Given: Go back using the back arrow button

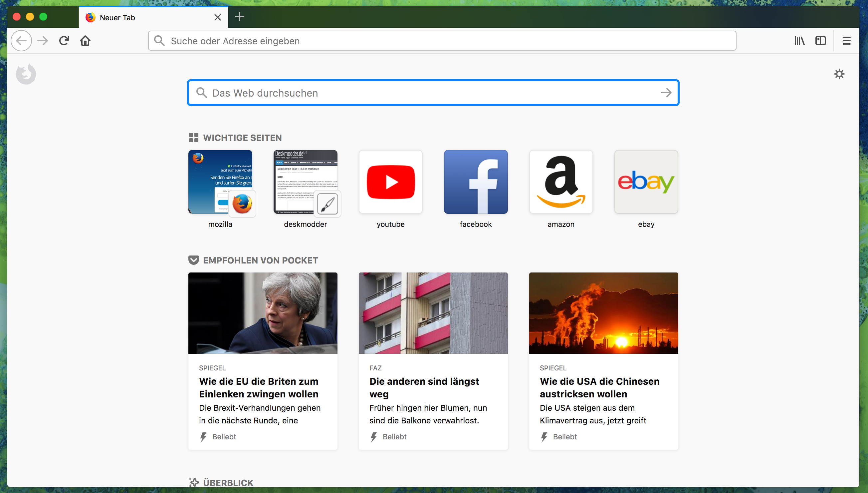Looking at the screenshot, I should [x=21, y=41].
